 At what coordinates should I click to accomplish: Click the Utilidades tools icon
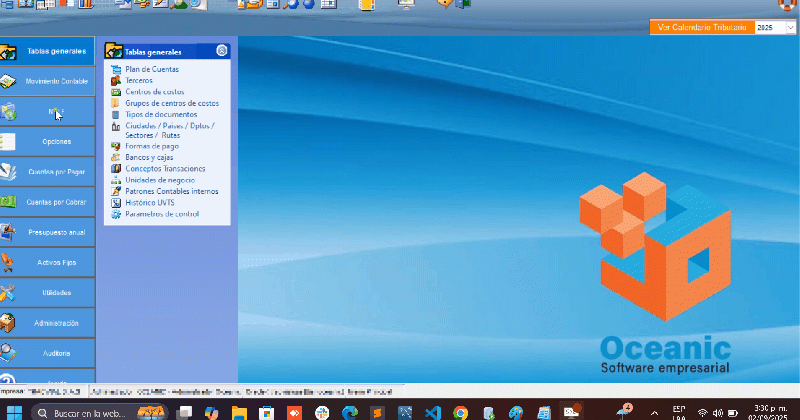[x=8, y=293]
